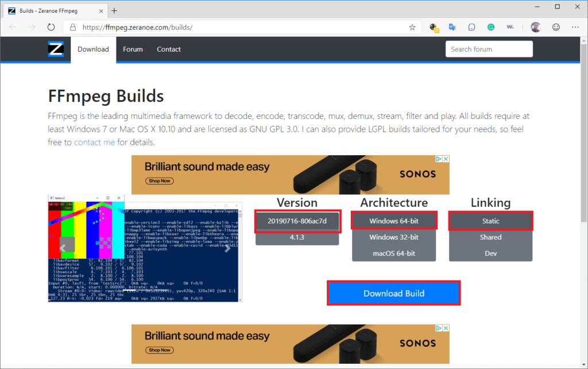Choose macOS 64-bit architecture
588x369 pixels.
click(394, 253)
